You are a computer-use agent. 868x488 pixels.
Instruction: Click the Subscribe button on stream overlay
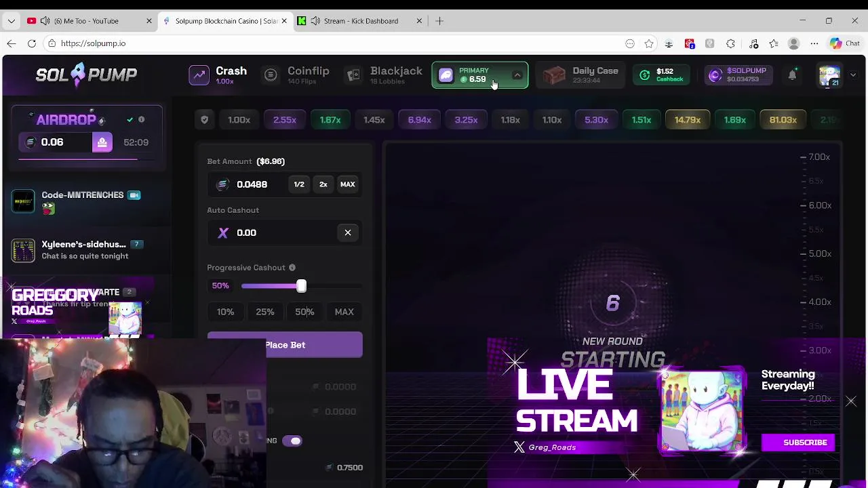pyautogui.click(x=798, y=443)
